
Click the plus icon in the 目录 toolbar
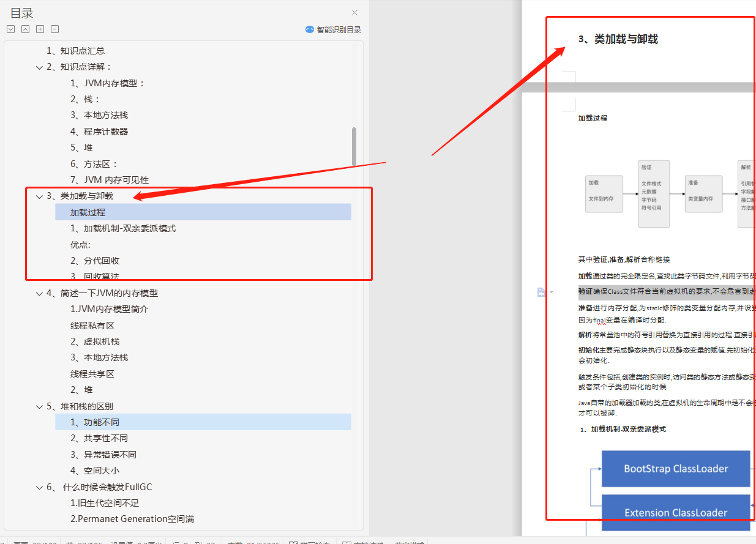[40, 29]
